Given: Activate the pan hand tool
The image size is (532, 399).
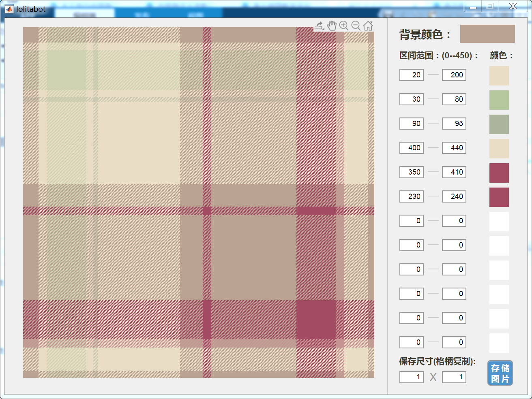Looking at the screenshot, I should pos(332,26).
